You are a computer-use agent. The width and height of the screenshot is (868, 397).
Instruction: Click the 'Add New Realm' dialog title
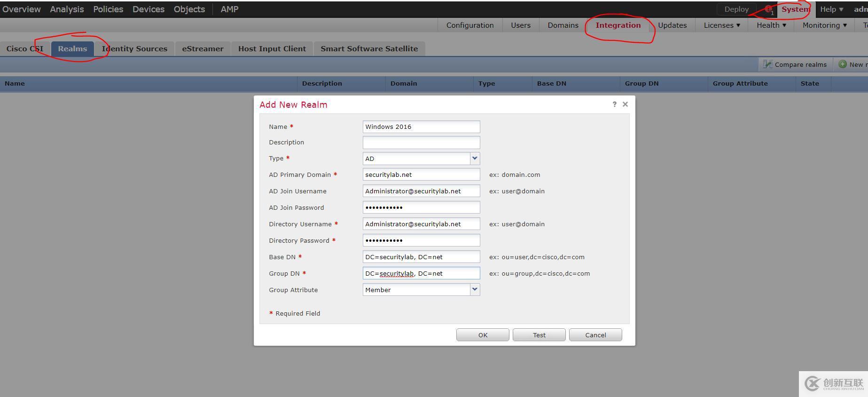click(293, 105)
